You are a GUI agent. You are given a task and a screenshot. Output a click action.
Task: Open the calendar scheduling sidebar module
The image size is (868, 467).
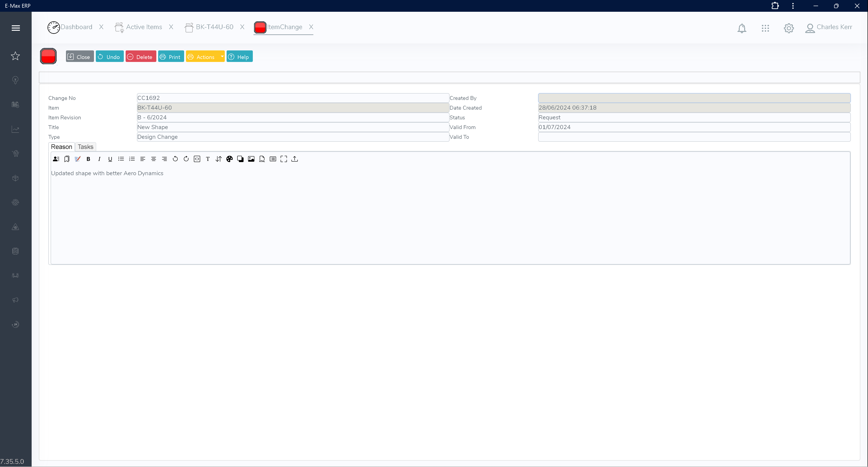coord(16,104)
